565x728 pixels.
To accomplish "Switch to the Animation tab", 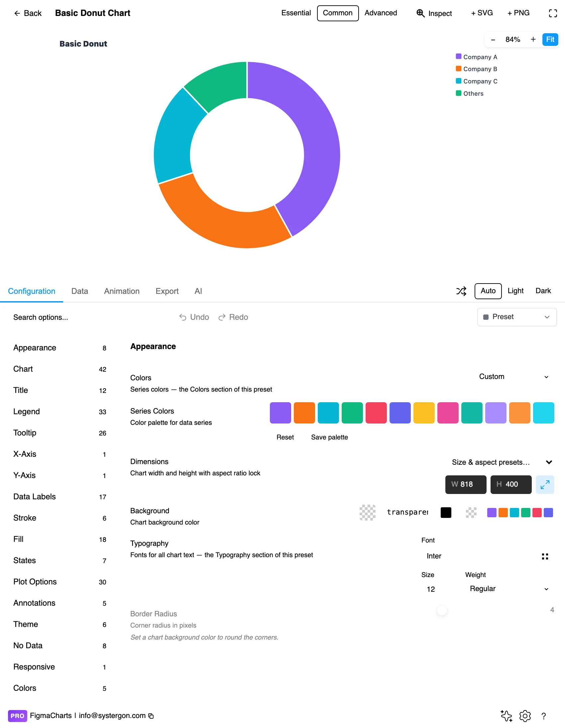I will click(x=122, y=291).
